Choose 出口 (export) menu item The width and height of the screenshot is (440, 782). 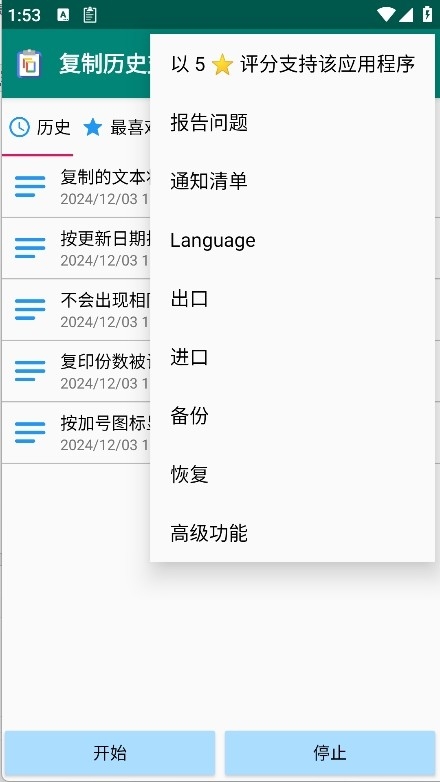click(292, 299)
